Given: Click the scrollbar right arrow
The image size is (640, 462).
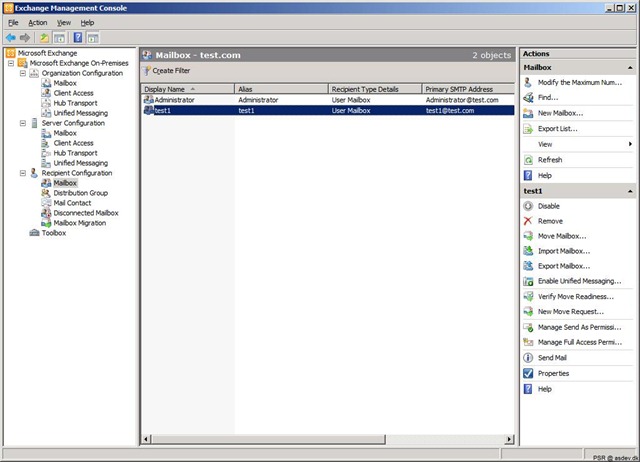Looking at the screenshot, I should point(509,440).
